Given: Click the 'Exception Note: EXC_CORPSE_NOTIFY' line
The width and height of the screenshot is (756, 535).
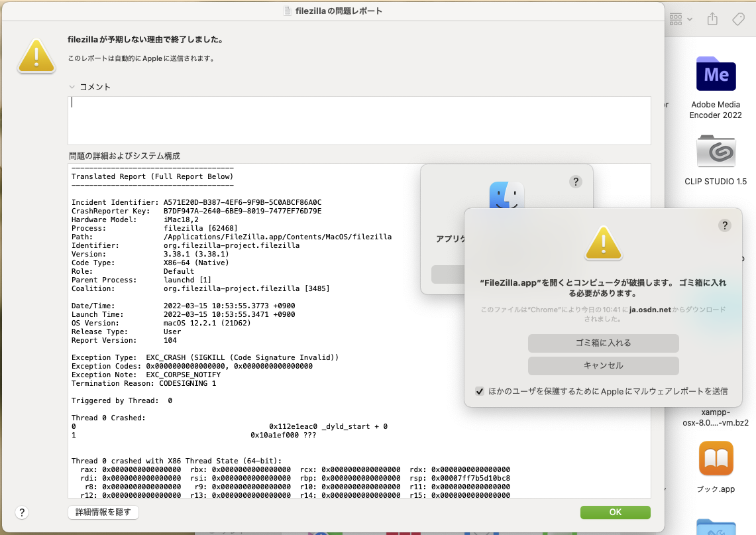Looking at the screenshot, I should 146,375.
